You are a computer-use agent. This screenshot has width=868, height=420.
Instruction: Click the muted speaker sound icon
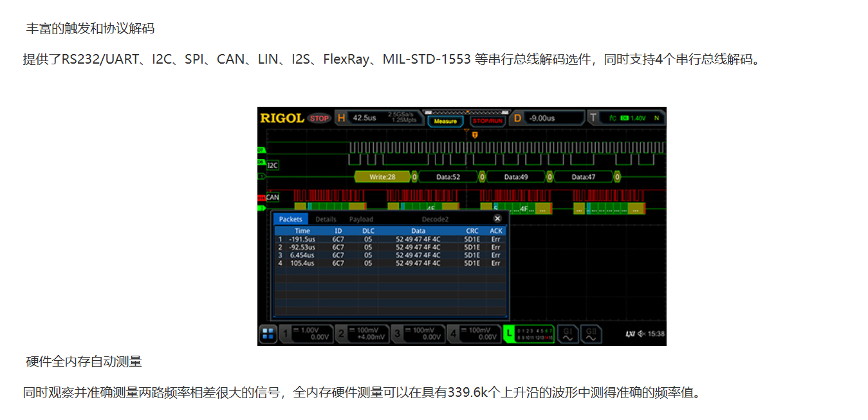[x=641, y=334]
